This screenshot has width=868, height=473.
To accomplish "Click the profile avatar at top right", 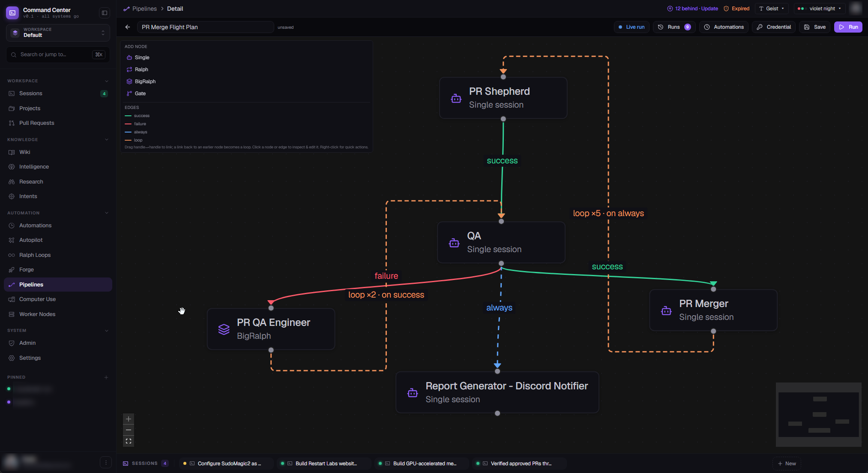I will [856, 9].
